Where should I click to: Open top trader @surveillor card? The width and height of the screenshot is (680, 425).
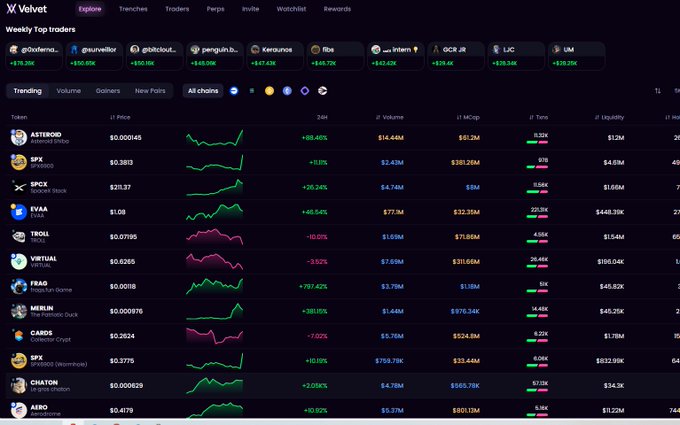pos(94,56)
